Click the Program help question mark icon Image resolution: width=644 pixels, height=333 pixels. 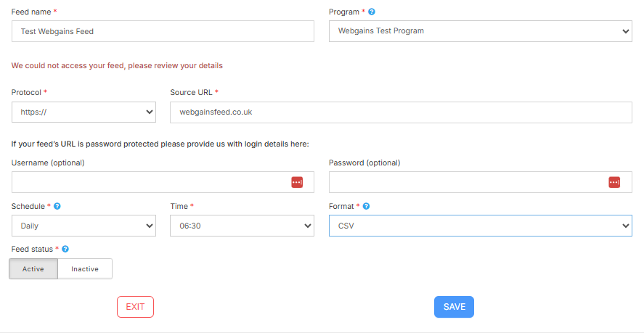click(372, 12)
